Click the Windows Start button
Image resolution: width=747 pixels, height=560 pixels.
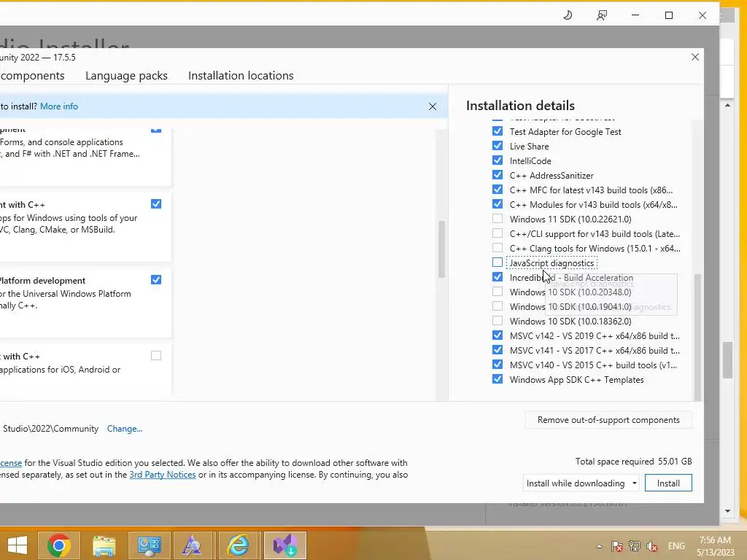[18, 545]
